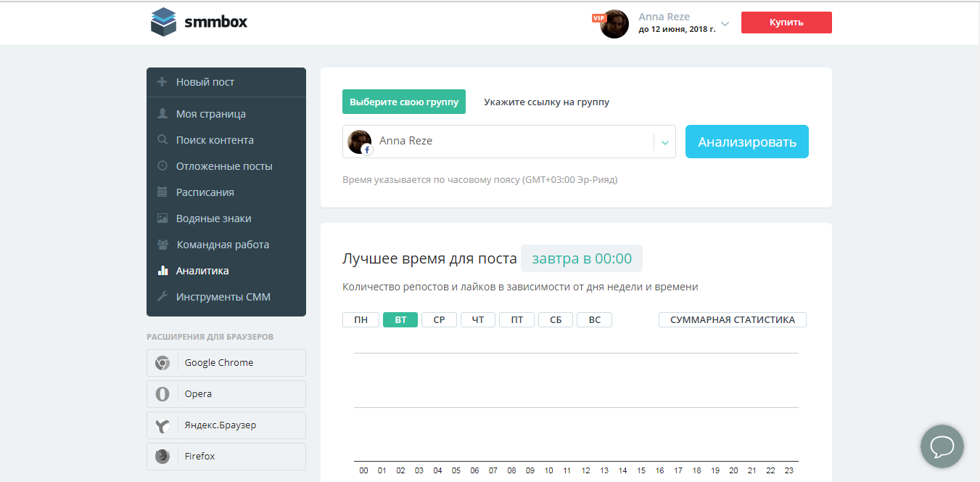Open Новый пост via the plus icon
This screenshot has height=482, width=980.
pos(161,82)
